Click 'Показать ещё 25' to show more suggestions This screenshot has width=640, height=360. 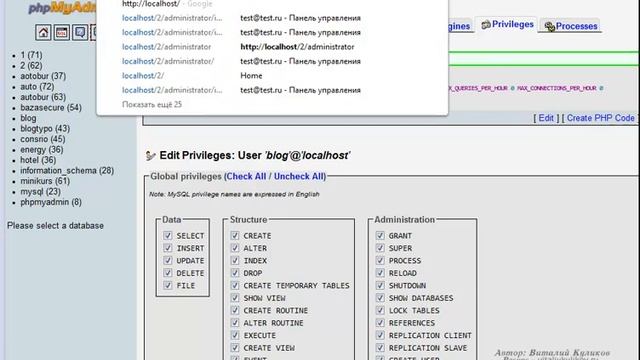click(x=152, y=104)
